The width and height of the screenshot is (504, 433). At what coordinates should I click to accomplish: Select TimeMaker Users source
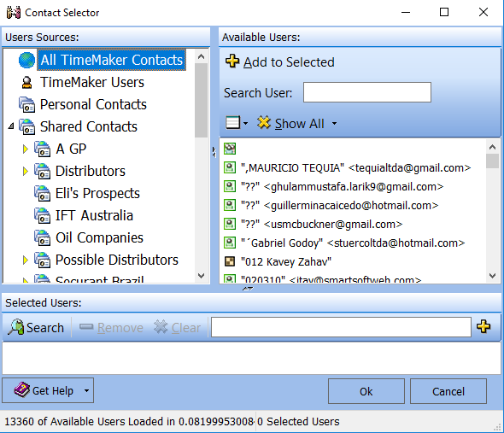tap(92, 82)
